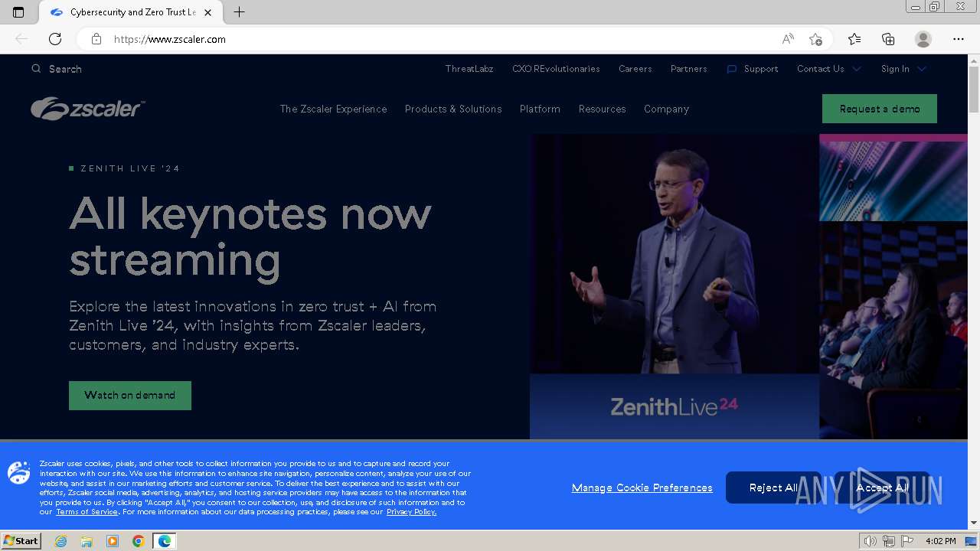Expand the Contact Us dropdown
Viewport: 980px width, 551px height.
[x=828, y=69]
